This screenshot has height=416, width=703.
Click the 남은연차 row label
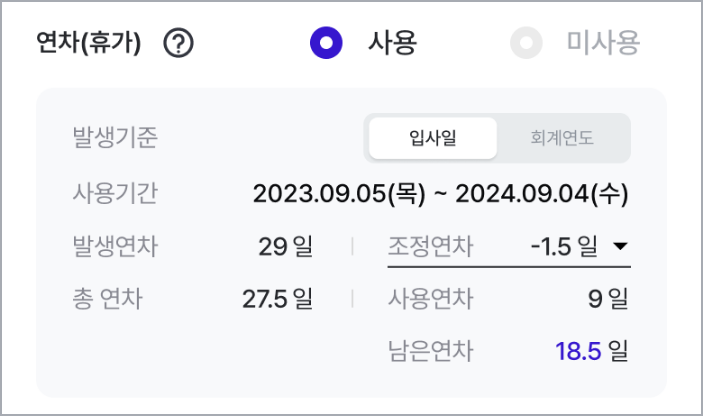pyautogui.click(x=430, y=351)
